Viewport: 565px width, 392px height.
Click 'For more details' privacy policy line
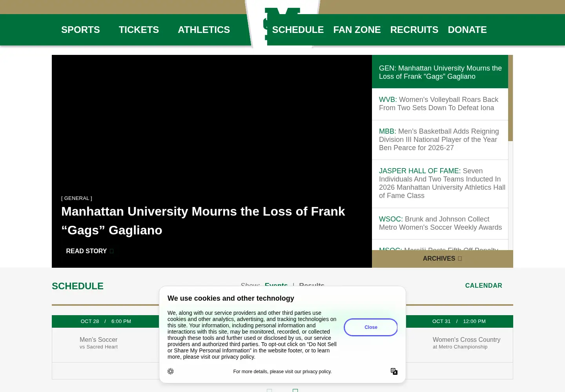click(x=282, y=372)
